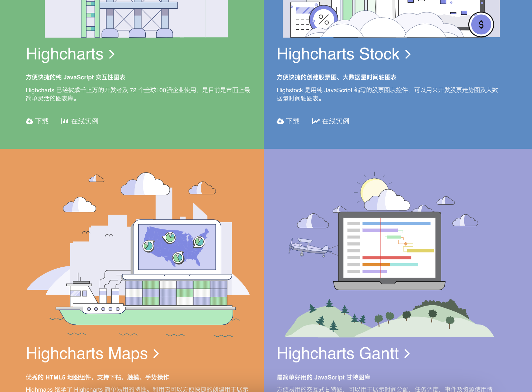Open the Highcharts Gantt heading link
This screenshot has width=532, height=392.
point(344,353)
